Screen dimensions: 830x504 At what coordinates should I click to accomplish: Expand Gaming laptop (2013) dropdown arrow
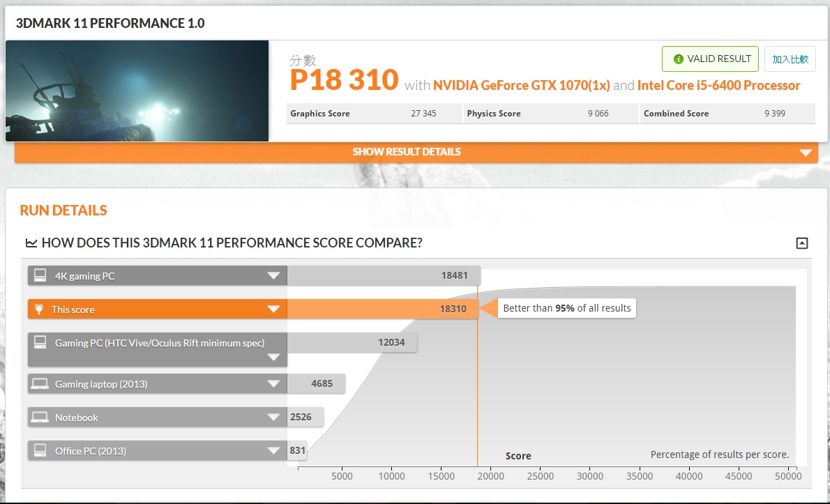(x=273, y=383)
